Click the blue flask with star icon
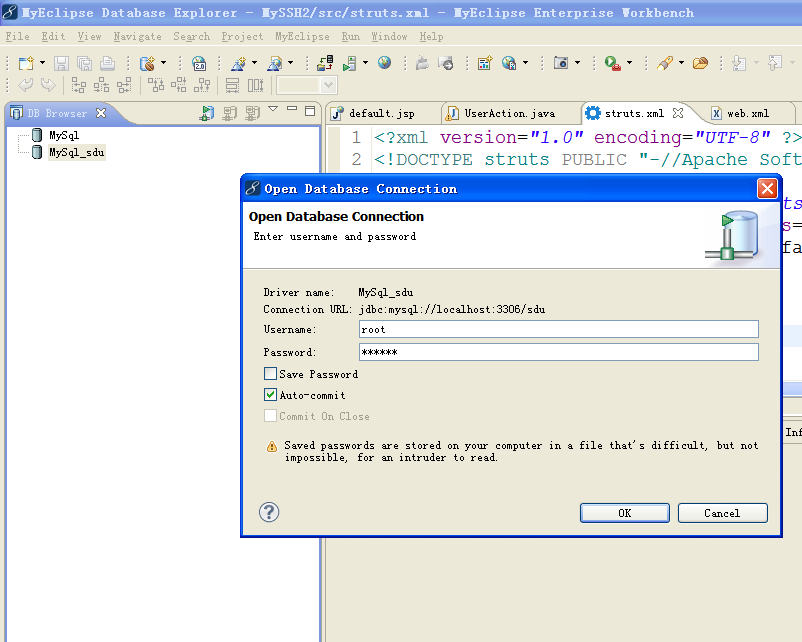802x642 pixels. (x=238, y=63)
